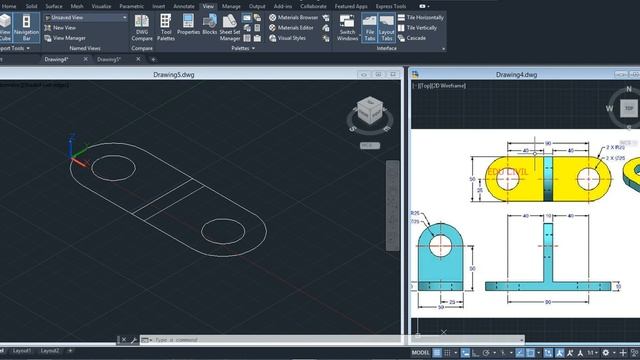
Task: Toggle drawing grid display
Action: pyautogui.click(x=437, y=353)
